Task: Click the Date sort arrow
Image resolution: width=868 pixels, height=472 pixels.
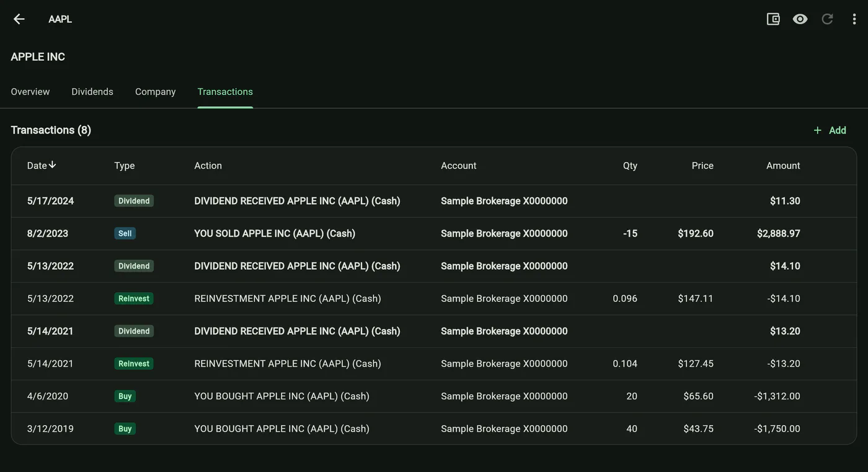Action: pyautogui.click(x=53, y=165)
